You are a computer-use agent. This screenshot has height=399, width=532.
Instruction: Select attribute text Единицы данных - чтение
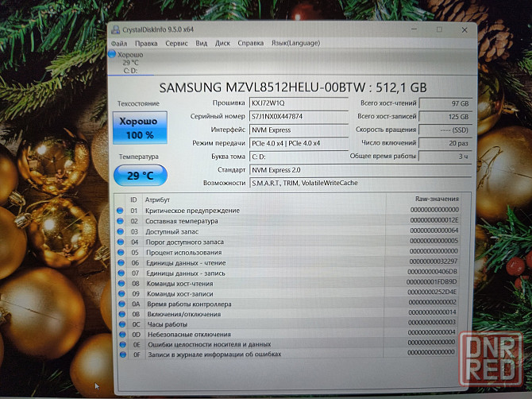186,263
